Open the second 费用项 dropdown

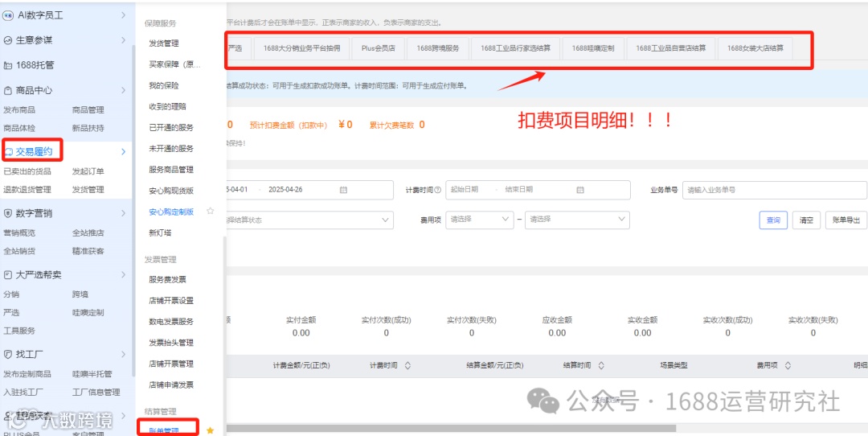(x=577, y=220)
